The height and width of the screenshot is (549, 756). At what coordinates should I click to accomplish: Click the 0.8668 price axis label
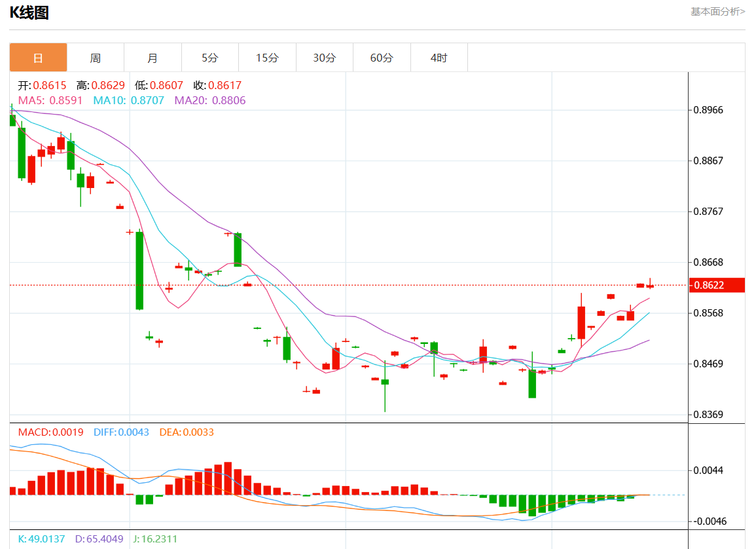pos(708,263)
